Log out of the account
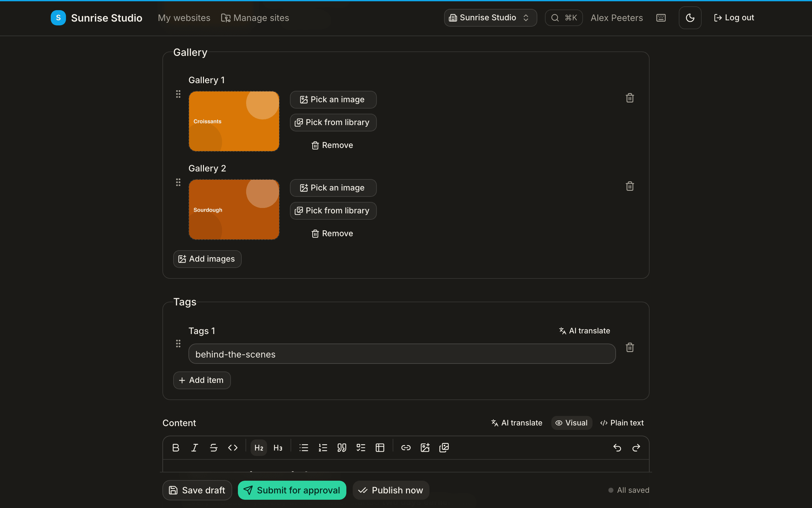This screenshot has height=508, width=812. pyautogui.click(x=734, y=18)
